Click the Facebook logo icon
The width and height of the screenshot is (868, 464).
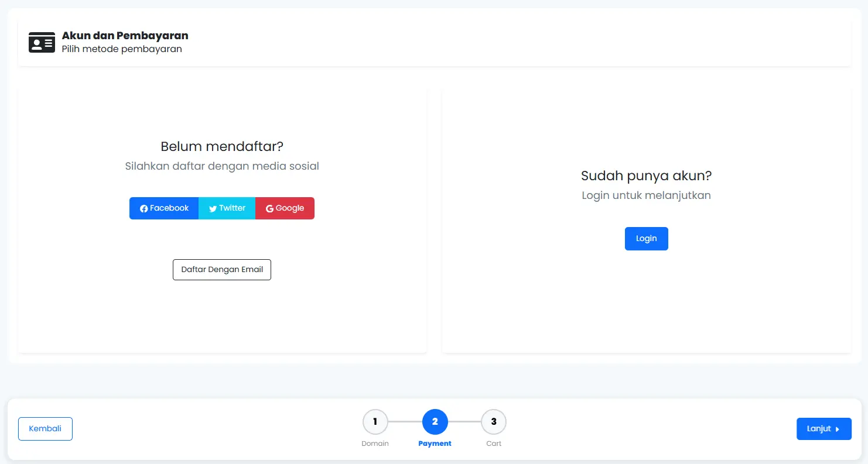[x=144, y=209]
